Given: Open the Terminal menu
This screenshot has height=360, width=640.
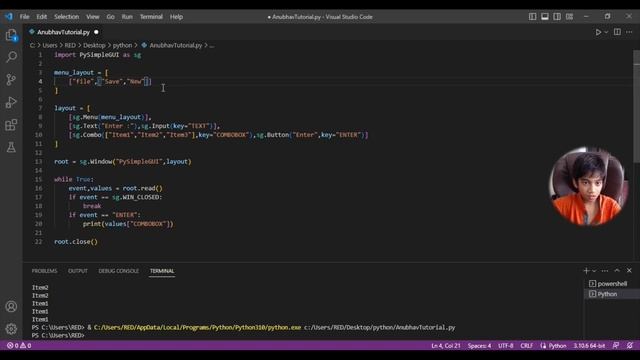Looking at the screenshot, I should [x=151, y=17].
